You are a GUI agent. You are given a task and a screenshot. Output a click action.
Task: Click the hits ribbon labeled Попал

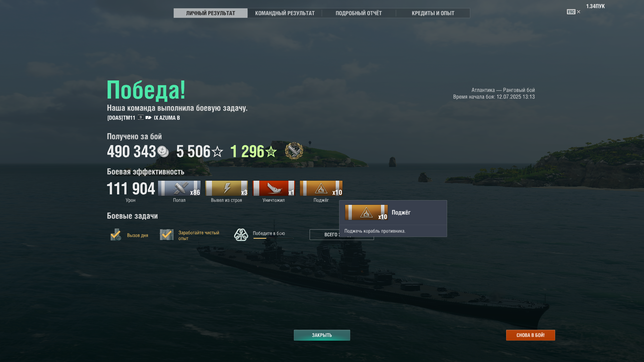coord(179,188)
